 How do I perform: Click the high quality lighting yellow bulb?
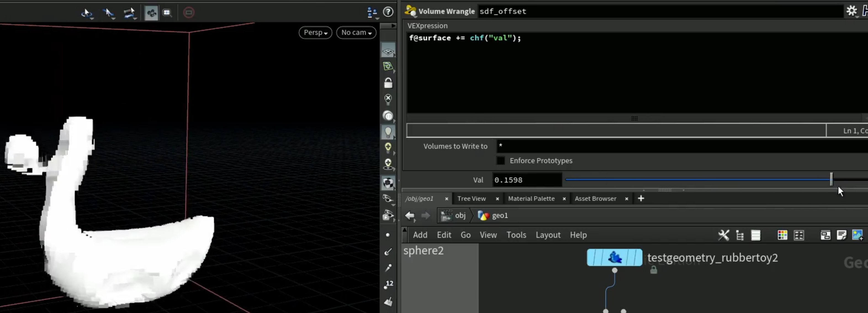(388, 148)
